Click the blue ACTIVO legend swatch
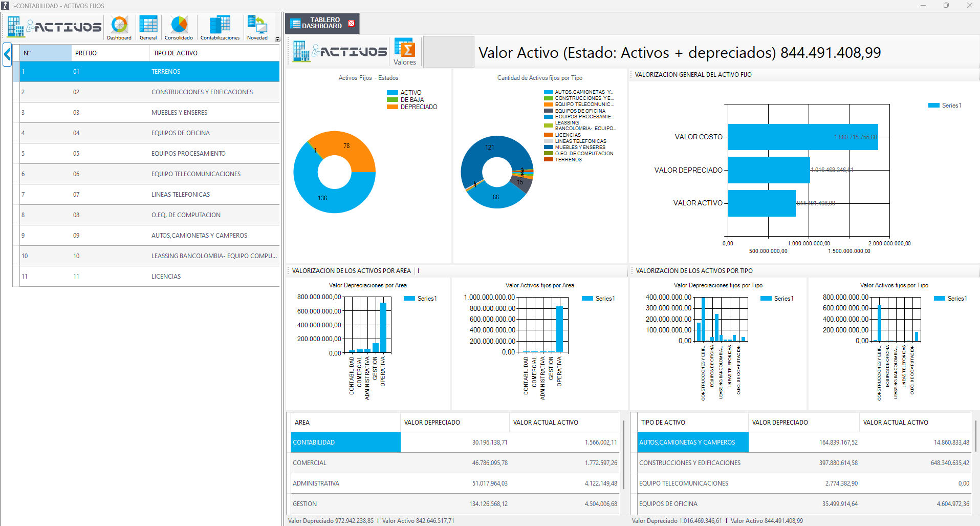 393,93
